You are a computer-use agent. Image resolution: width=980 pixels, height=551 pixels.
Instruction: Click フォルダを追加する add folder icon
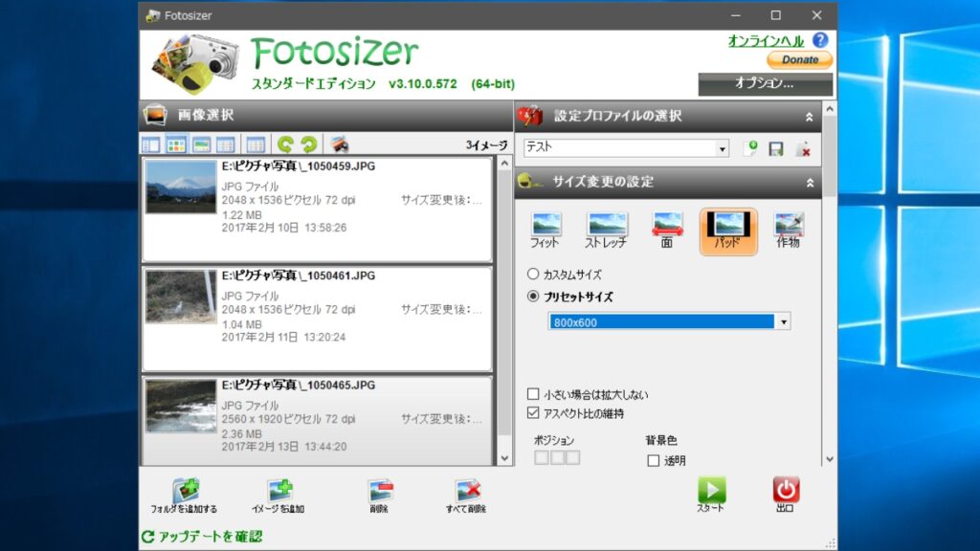pos(185,496)
